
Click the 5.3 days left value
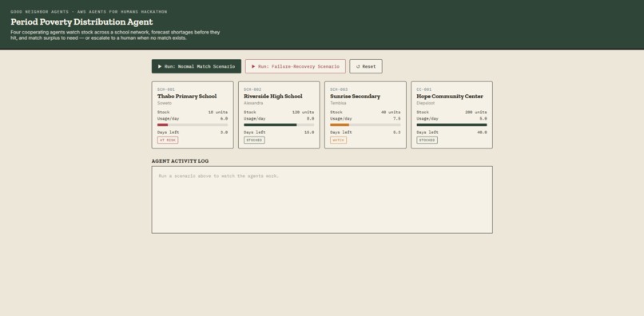click(397, 132)
